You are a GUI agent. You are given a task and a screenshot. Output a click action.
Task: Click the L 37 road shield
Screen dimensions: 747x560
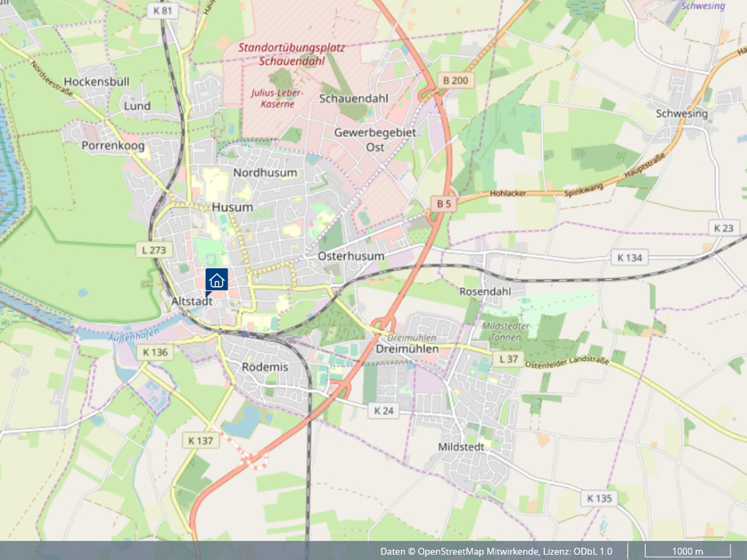tap(508, 359)
